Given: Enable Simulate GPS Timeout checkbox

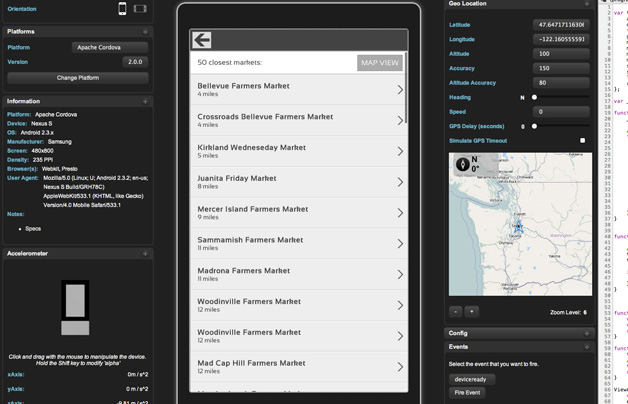Looking at the screenshot, I should [583, 141].
